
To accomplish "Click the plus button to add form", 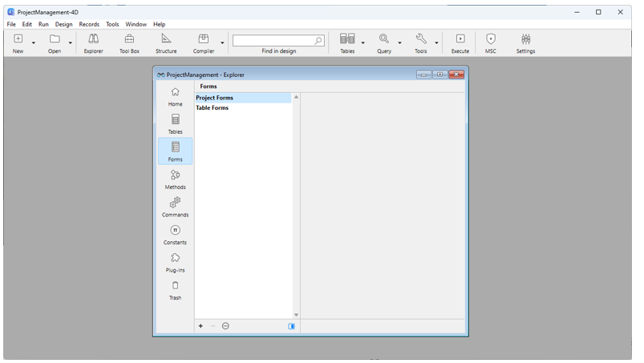I will tap(200, 326).
